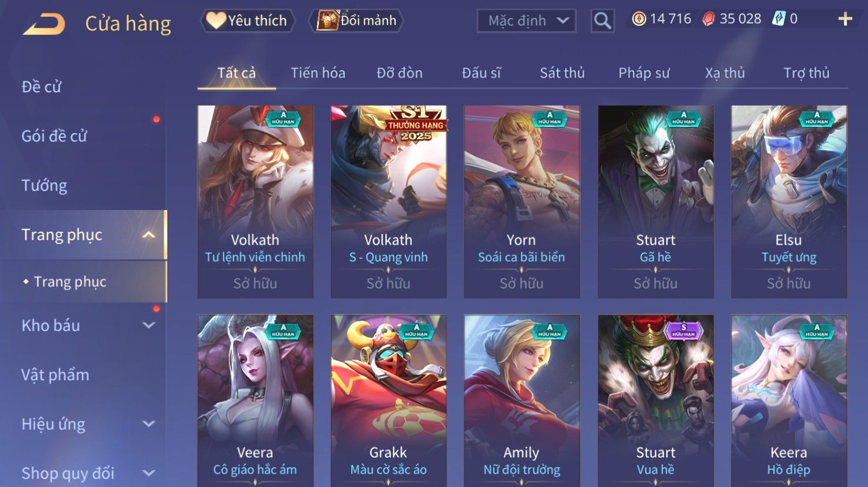
Task: Switch to the Sát thủ tab
Action: click(x=562, y=73)
